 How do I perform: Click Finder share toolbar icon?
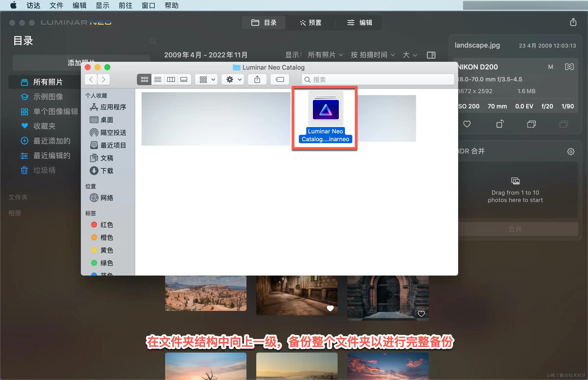(257, 79)
